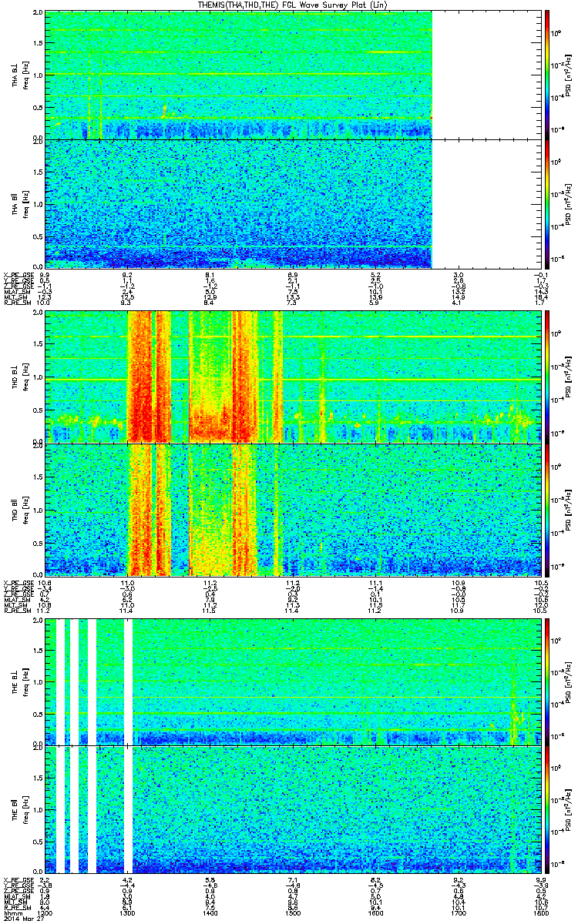578x924 pixels.
Task: Click the PSD color bar beside THE BII
Action: tap(547, 810)
